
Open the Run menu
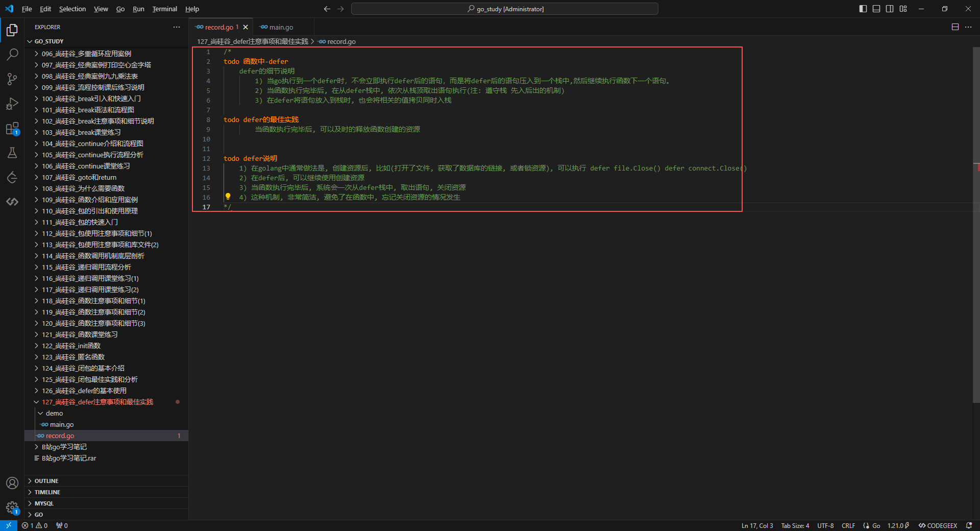click(138, 9)
